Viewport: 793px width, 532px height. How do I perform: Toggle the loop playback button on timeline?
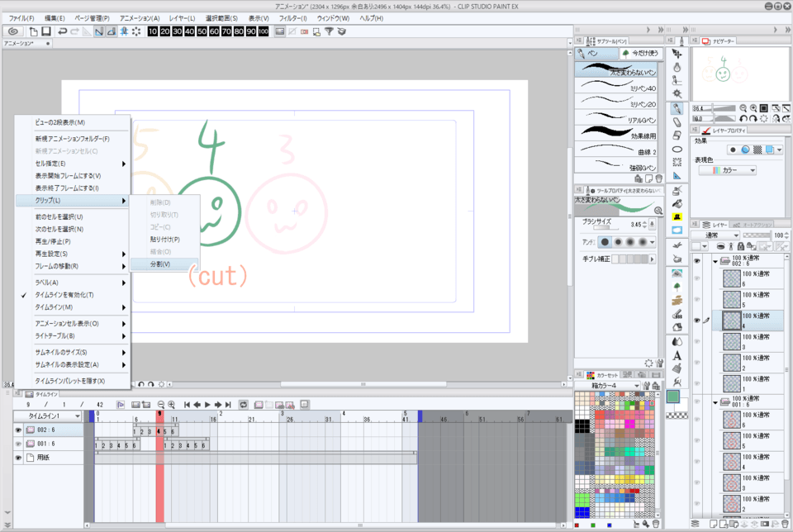coord(243,405)
